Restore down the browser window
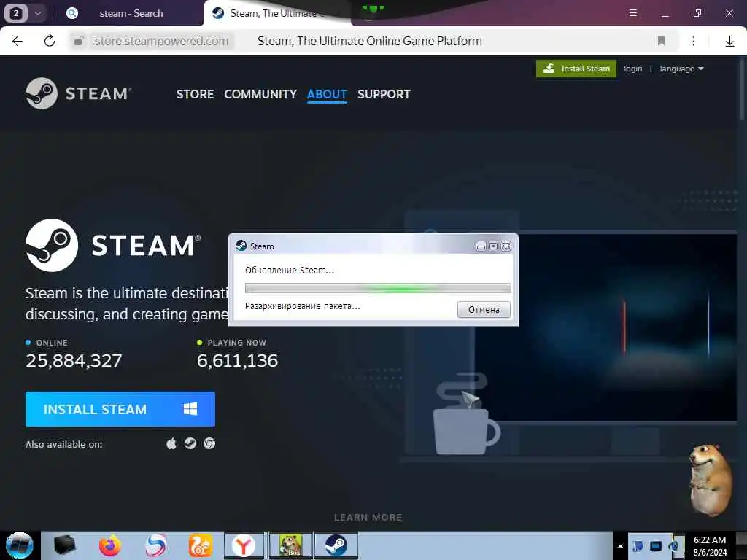Screen dimensions: 747x560 (697, 13)
